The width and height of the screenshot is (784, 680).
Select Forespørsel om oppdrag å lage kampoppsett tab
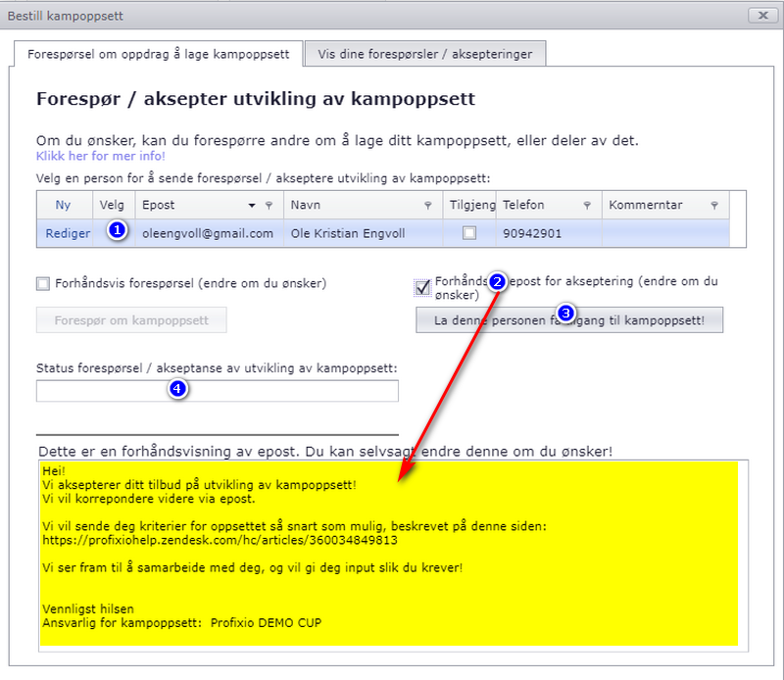[158, 54]
